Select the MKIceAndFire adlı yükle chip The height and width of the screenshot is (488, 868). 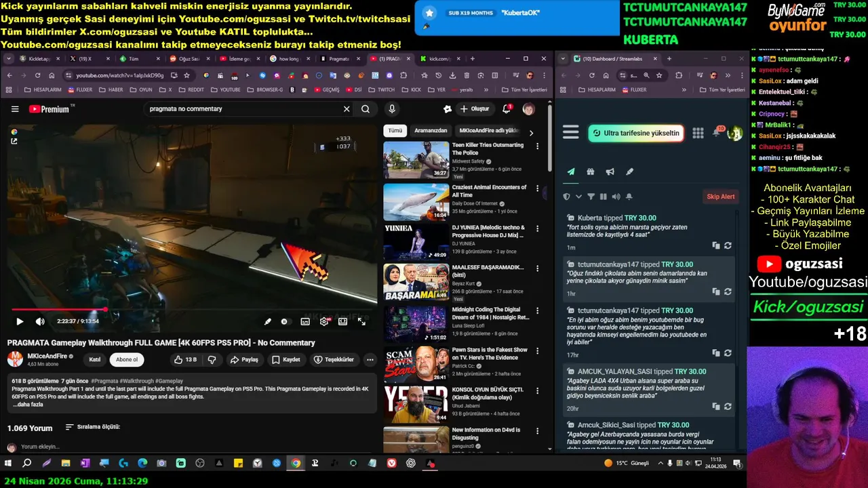488,130
